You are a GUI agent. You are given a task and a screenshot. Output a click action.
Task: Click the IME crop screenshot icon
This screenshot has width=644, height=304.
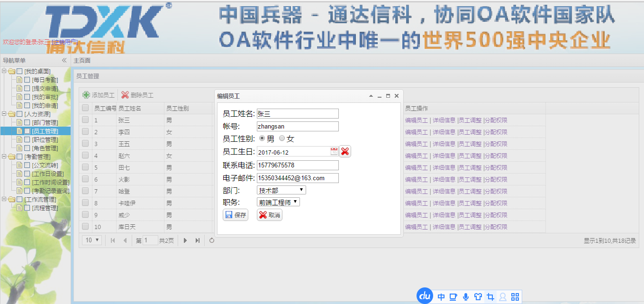coord(490,297)
